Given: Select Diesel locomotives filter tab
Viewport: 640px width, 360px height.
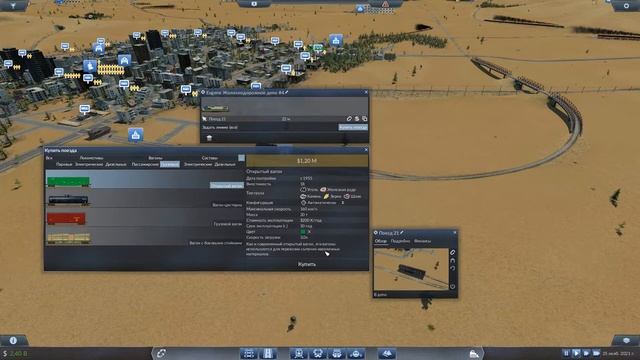Looking at the screenshot, I should point(116,164).
